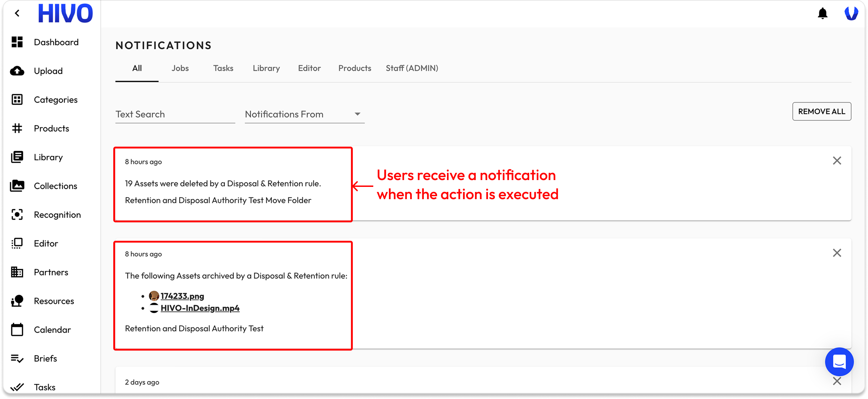Dismiss the 19 Assets deleted notification
Viewport: 868px width, 399px height.
pyautogui.click(x=837, y=161)
